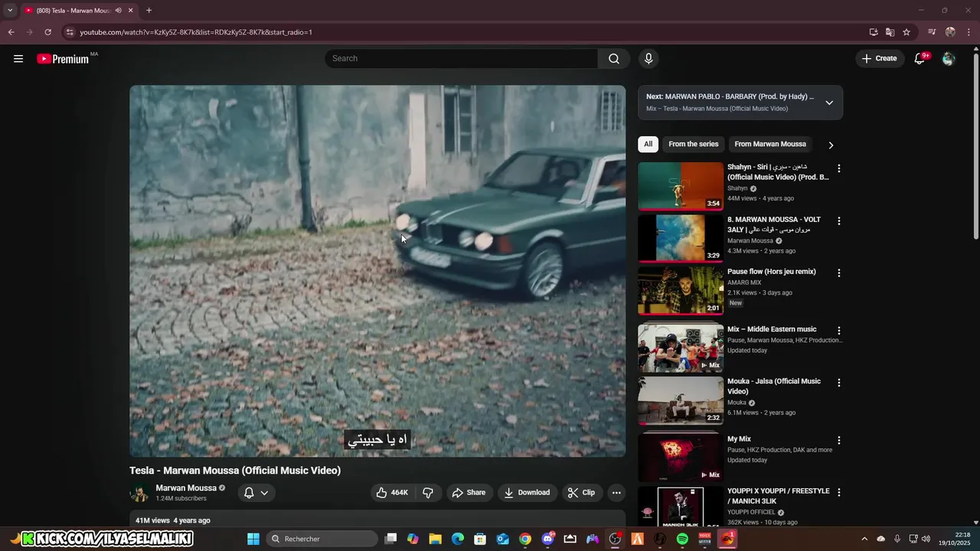Image resolution: width=980 pixels, height=551 pixels.
Task: Open the Windows Start menu
Action: pyautogui.click(x=253, y=539)
